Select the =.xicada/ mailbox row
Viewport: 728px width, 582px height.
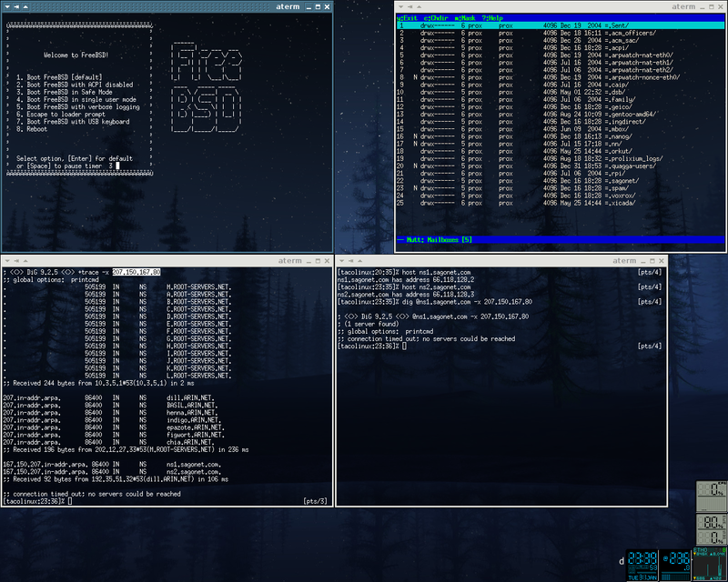[x=561, y=203]
